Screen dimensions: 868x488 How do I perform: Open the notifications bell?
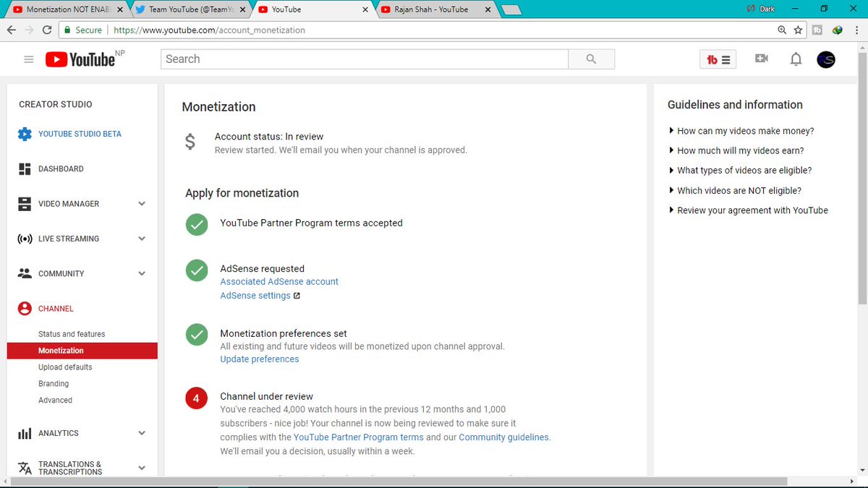796,59
